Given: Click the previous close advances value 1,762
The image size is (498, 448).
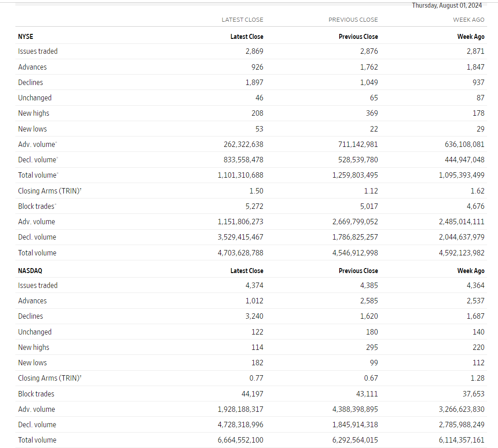Looking at the screenshot, I should [x=369, y=67].
